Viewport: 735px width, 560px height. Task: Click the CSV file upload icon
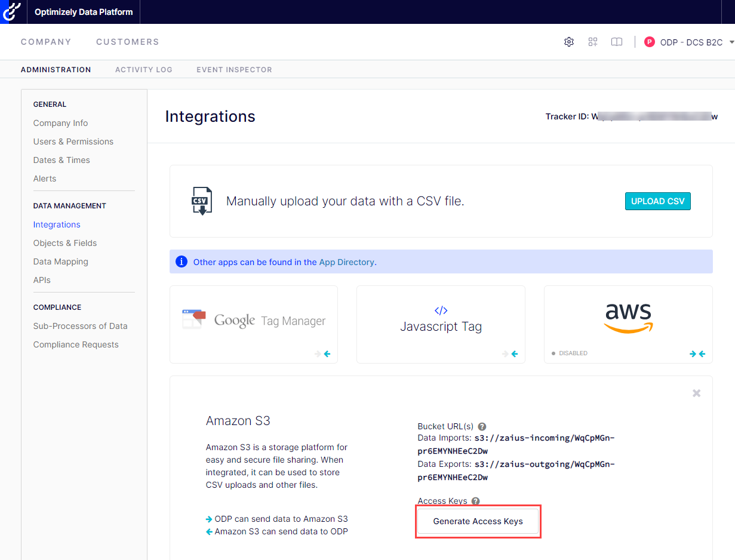tap(202, 201)
